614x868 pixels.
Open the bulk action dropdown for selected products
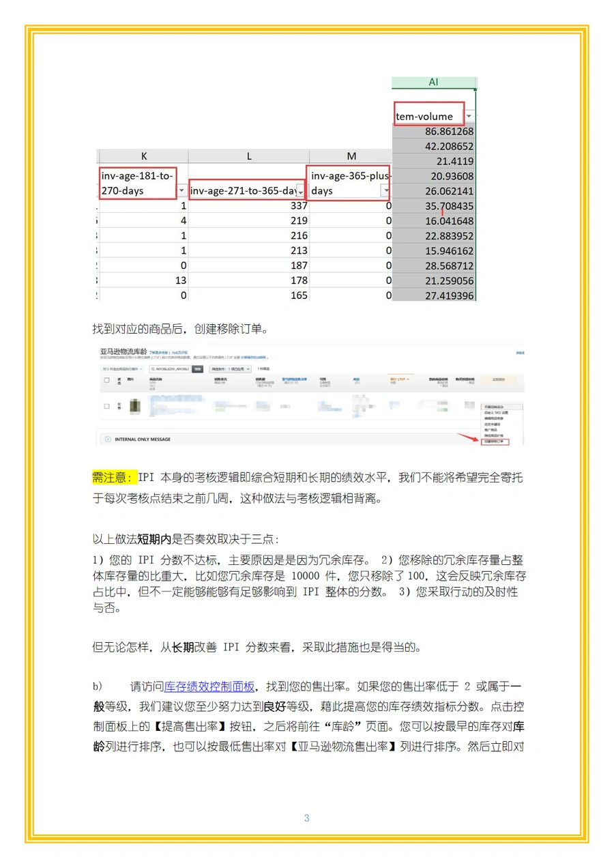pos(123,368)
